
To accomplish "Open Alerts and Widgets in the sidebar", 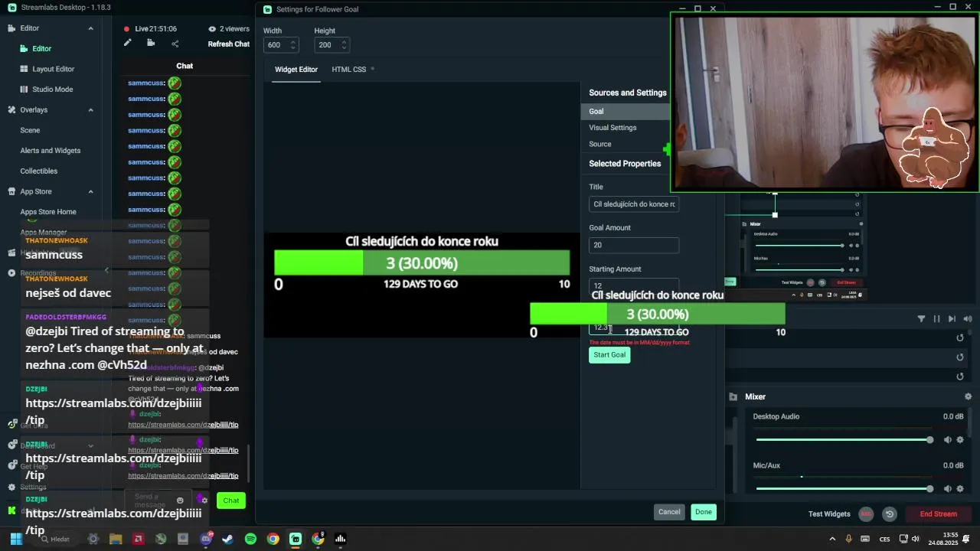I will coord(50,151).
